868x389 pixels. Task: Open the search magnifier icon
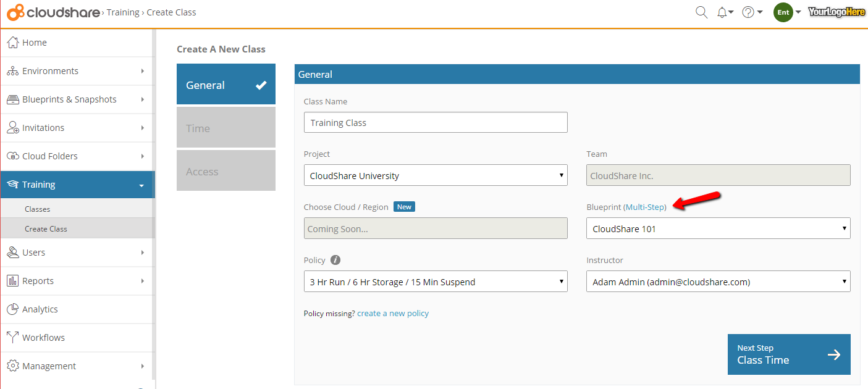[701, 12]
